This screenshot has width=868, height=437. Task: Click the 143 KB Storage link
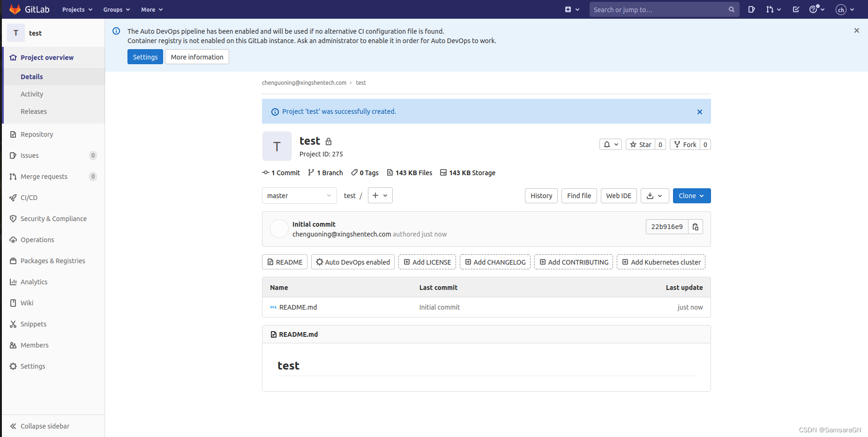coord(468,173)
